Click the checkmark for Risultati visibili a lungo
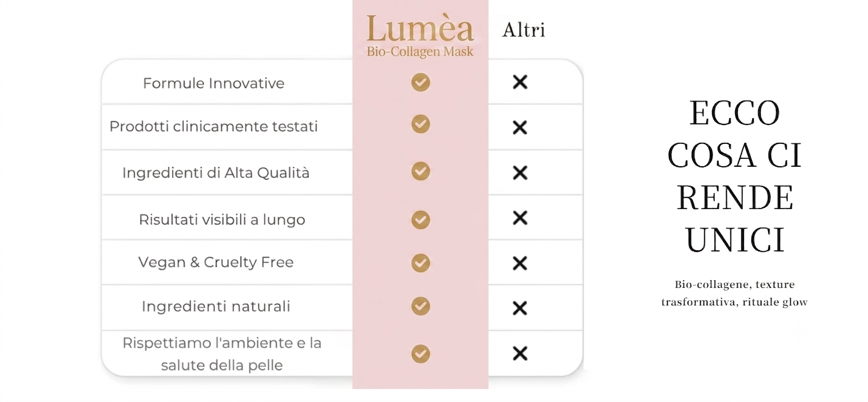Screen dimensions: 868x402 [421, 219]
